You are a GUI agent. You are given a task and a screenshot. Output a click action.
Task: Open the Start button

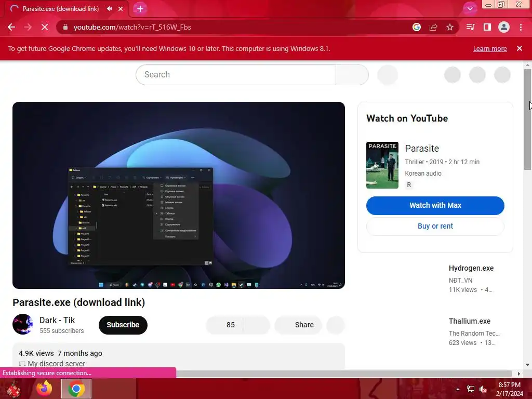pos(14,389)
